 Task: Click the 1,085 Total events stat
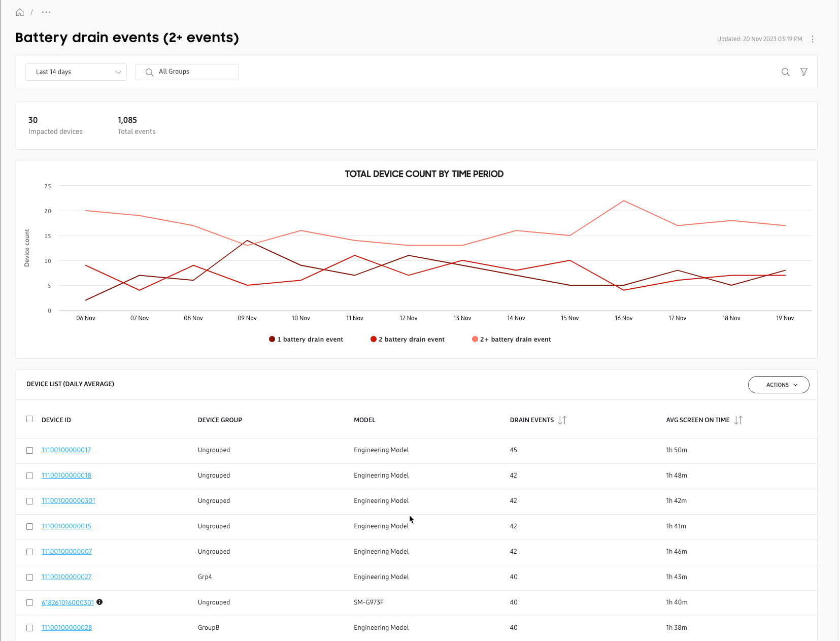coord(137,125)
